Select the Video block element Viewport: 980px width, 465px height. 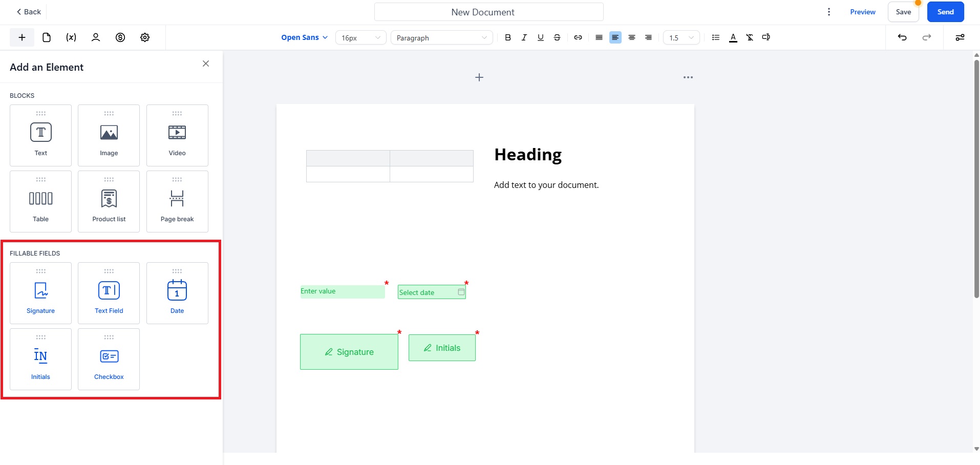(177, 135)
